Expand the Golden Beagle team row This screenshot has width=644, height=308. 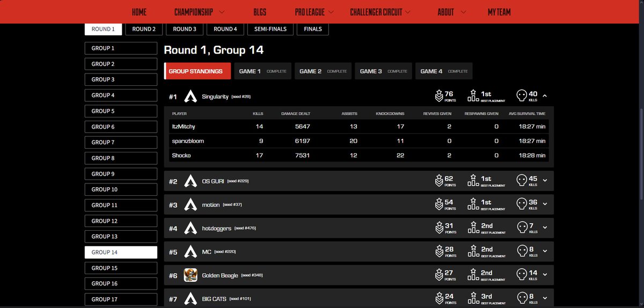(545, 275)
